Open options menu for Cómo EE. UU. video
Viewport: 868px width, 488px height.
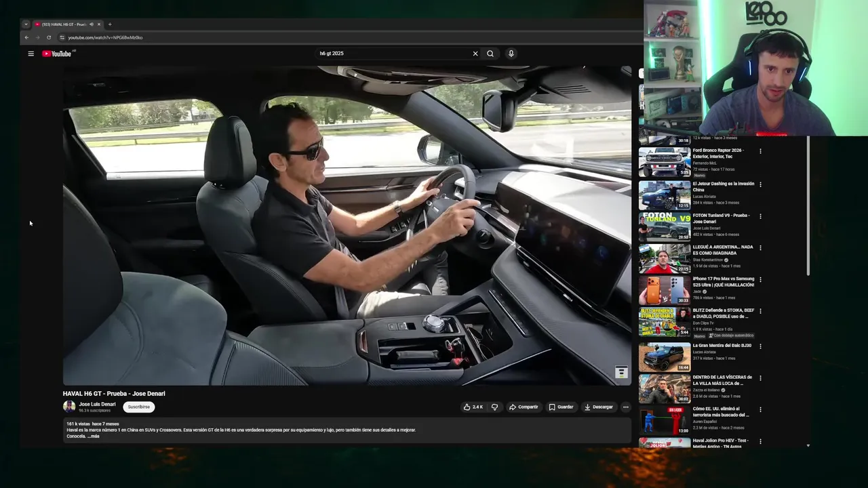click(760, 410)
